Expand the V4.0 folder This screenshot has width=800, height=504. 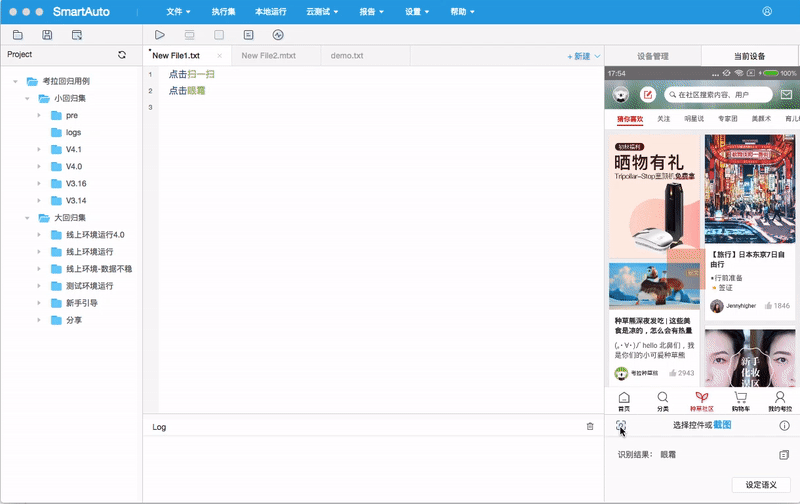[39, 166]
